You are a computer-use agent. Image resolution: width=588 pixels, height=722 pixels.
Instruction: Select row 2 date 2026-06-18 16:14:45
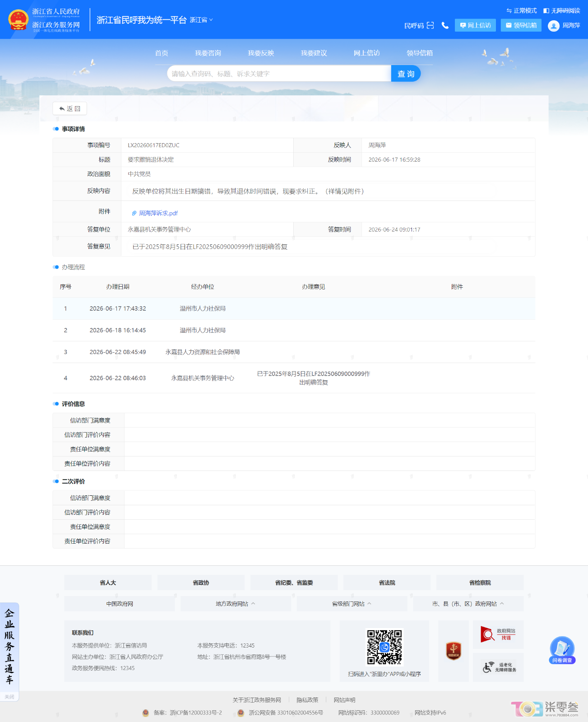[118, 330]
